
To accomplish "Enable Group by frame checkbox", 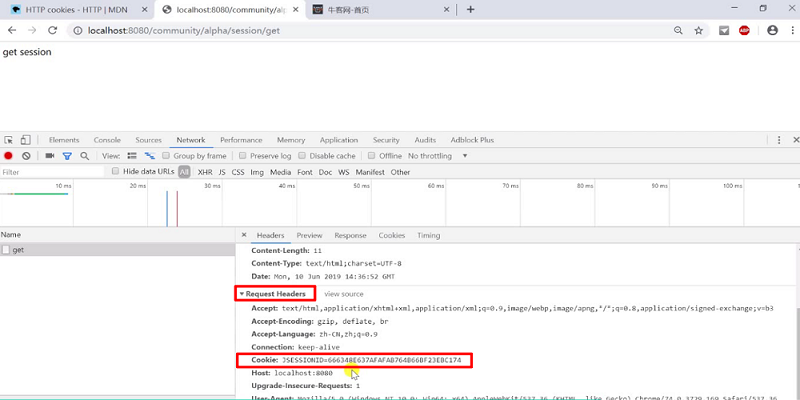I will click(166, 155).
